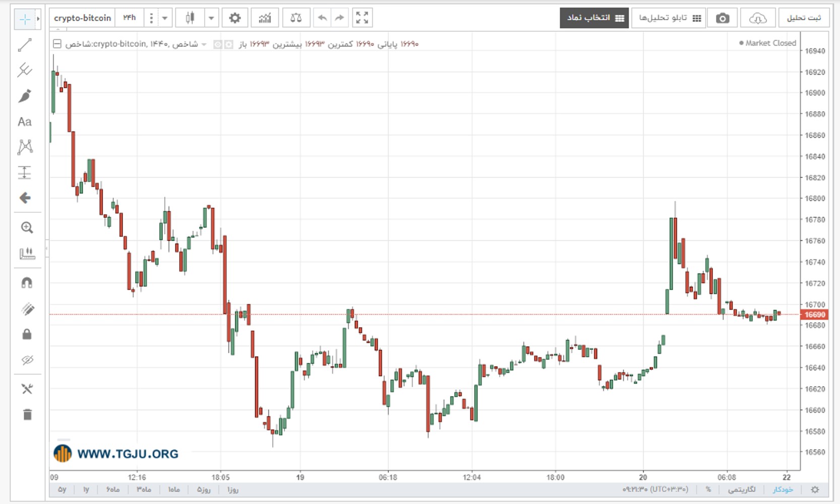Expand the chart style dropdown arrow

click(211, 18)
